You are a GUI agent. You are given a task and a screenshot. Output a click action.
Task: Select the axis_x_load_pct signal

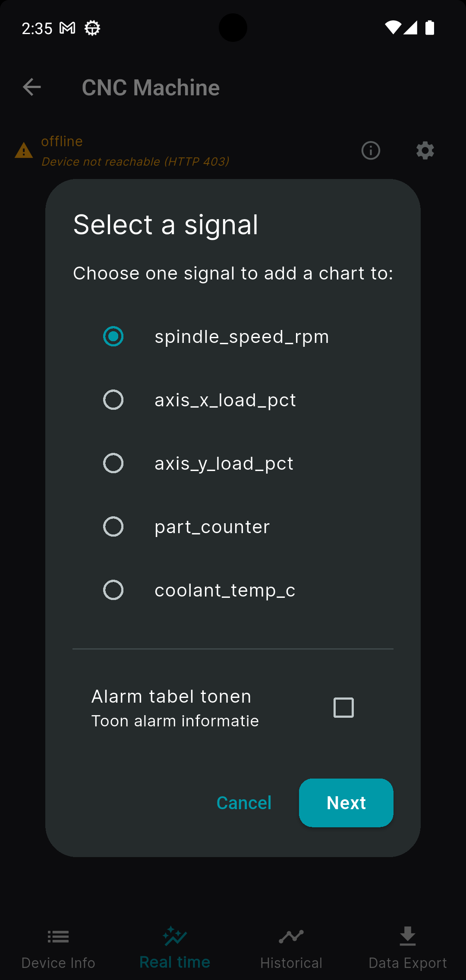pyautogui.click(x=113, y=400)
